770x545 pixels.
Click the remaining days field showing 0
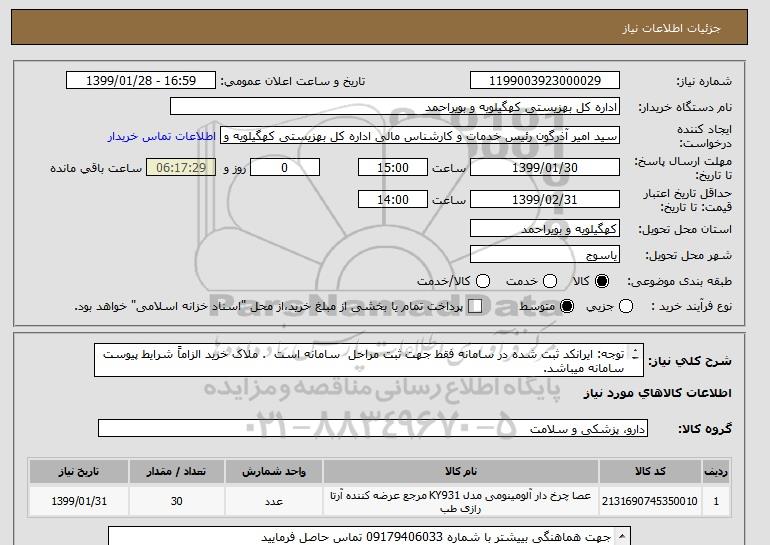[285, 167]
